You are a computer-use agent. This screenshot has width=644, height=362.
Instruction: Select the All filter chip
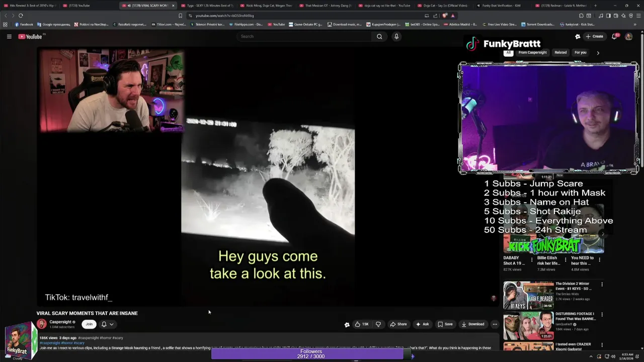coord(508,52)
